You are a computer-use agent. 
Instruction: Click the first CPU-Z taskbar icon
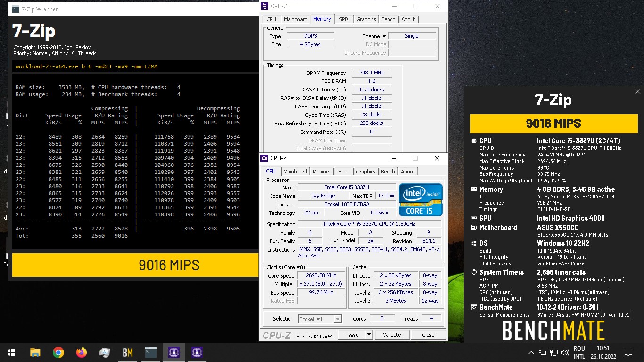click(174, 353)
